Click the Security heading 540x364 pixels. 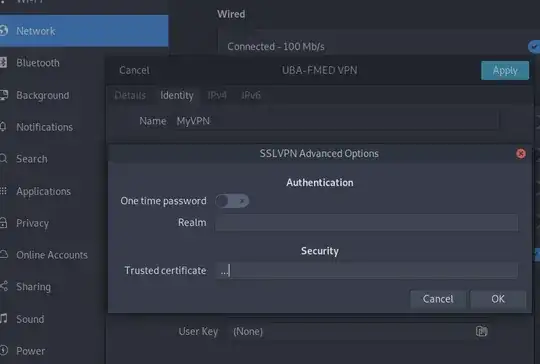tap(320, 251)
